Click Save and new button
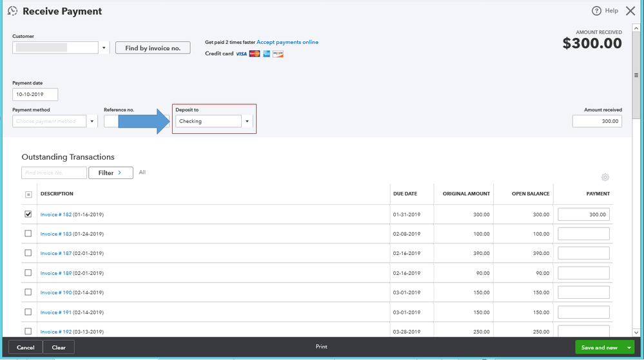The width and height of the screenshot is (644, 360). (600, 347)
